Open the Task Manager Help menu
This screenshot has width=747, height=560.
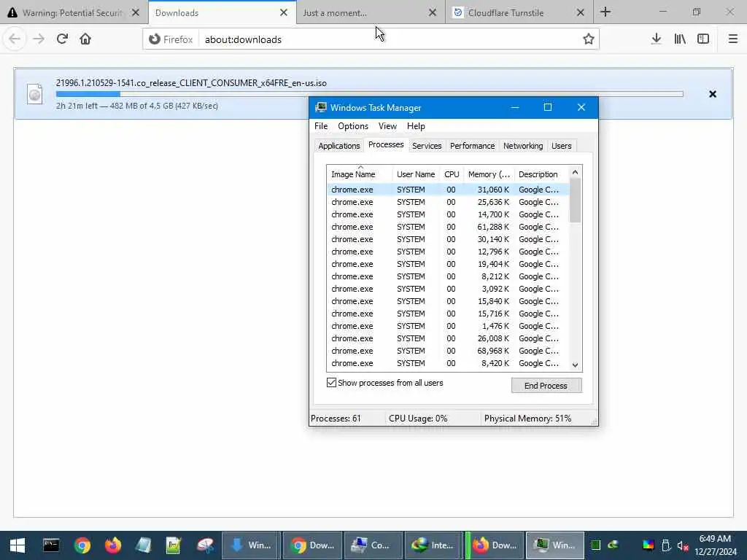point(416,126)
